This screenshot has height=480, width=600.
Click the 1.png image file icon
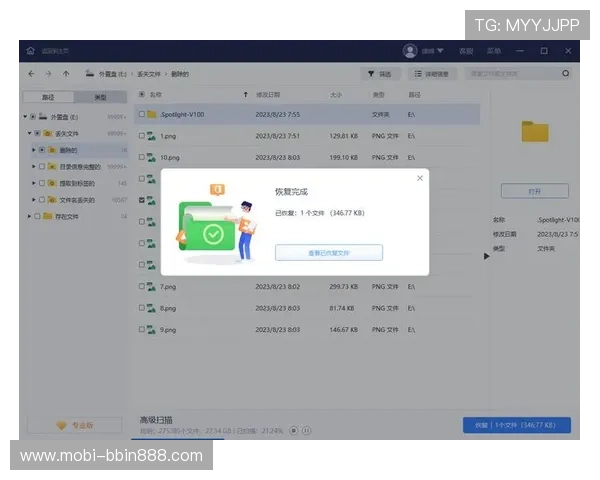pyautogui.click(x=152, y=136)
